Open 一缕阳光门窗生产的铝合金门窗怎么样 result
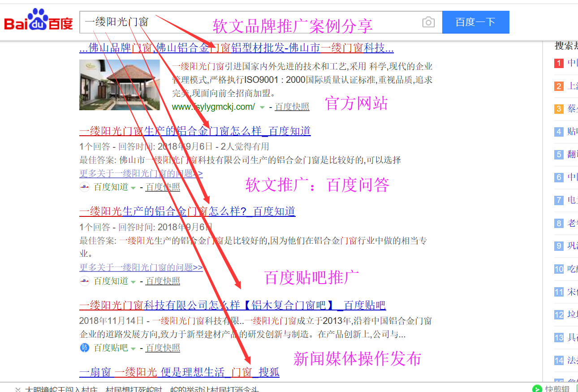Viewport: 578px width, 392px height. pos(195,131)
